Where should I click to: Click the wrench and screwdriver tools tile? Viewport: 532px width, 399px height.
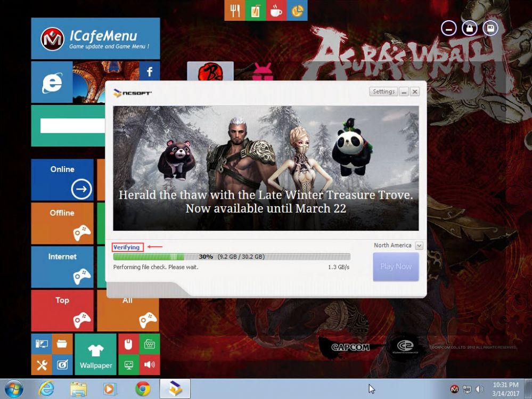42,365
